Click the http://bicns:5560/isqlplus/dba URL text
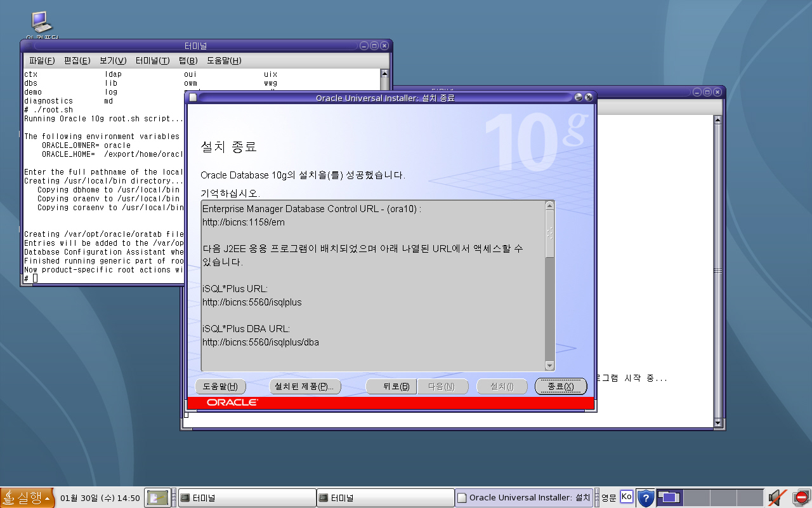This screenshot has height=508, width=812. tap(261, 342)
